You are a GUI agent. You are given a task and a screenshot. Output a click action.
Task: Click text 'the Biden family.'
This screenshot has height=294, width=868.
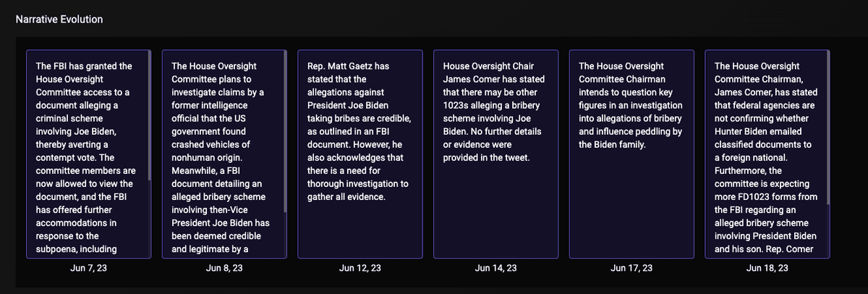coord(613,145)
